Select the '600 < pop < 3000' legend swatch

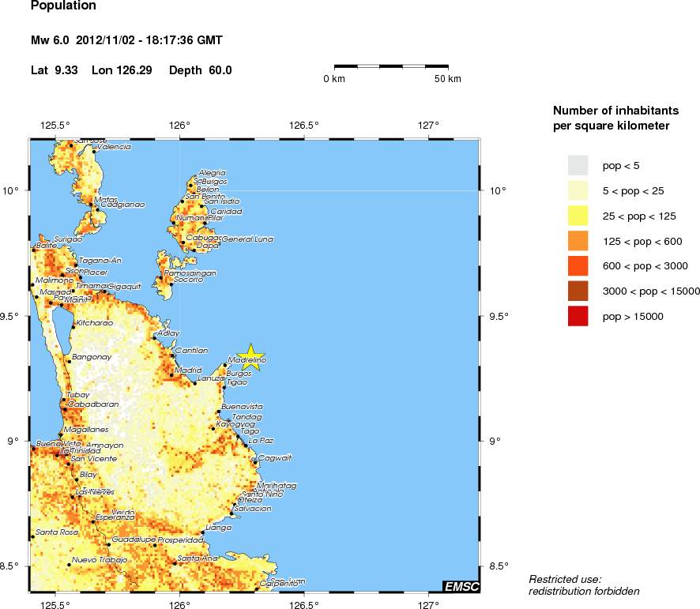click(578, 266)
